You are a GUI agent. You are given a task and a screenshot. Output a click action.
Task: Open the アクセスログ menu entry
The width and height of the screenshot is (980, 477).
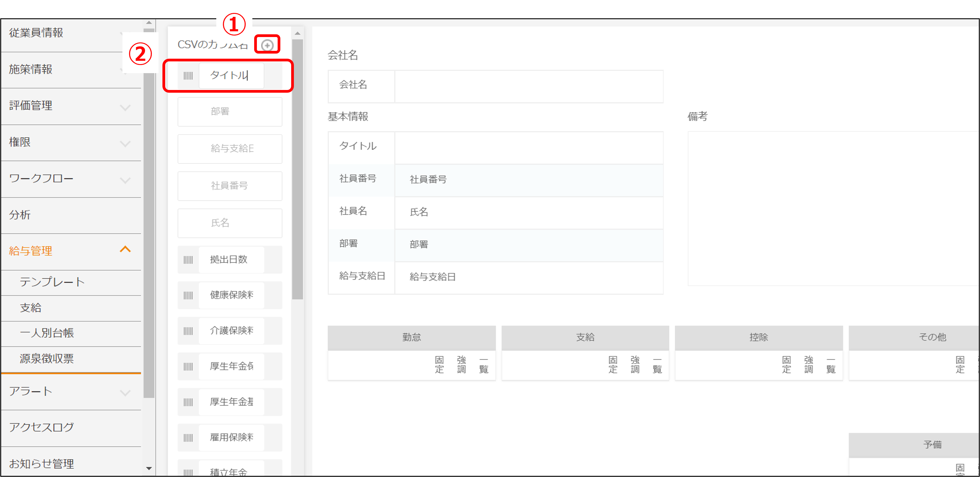pyautogui.click(x=42, y=428)
